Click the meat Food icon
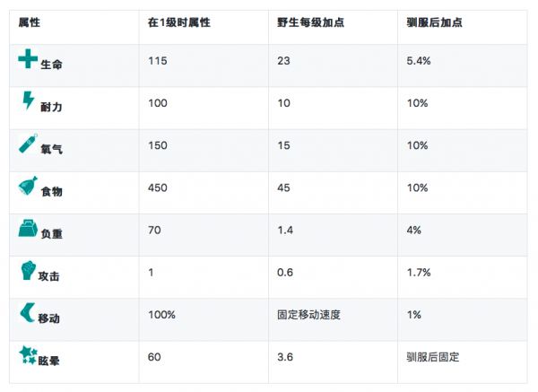The width and height of the screenshot is (538, 392). click(x=28, y=187)
